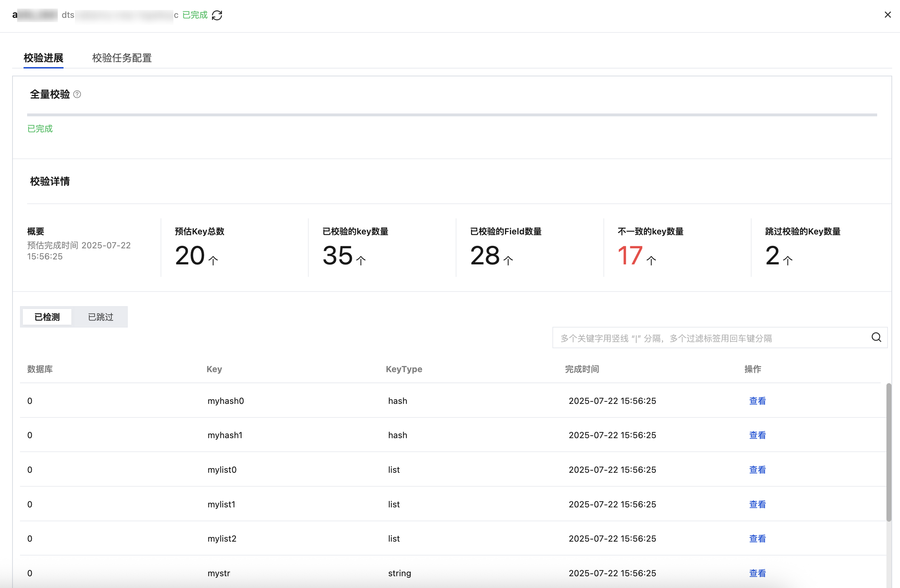View the mystr string key details
This screenshot has width=900, height=588.
pyautogui.click(x=757, y=573)
